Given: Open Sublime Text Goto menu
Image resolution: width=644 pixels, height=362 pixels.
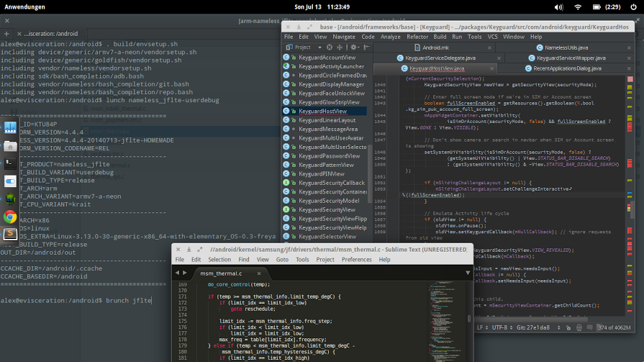Looking at the screenshot, I should (x=282, y=260).
